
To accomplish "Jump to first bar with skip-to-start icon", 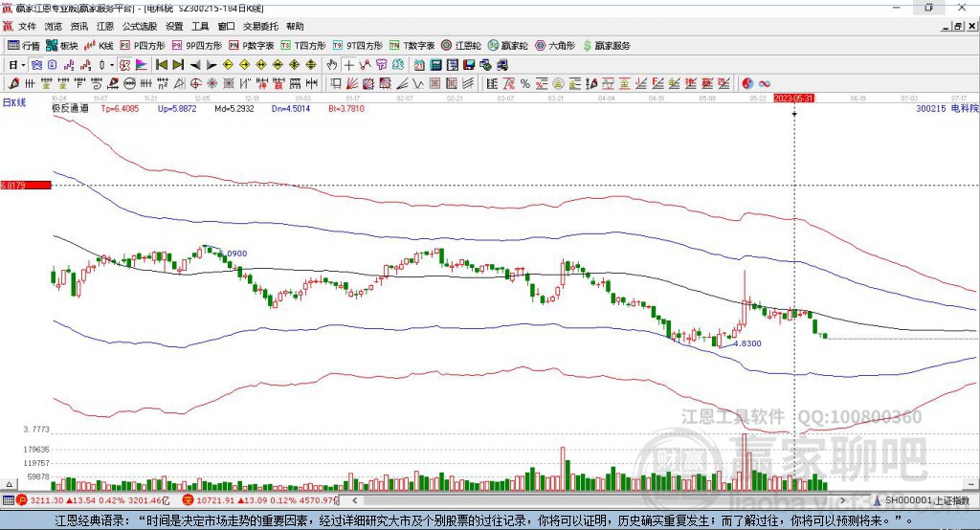I will point(162,65).
